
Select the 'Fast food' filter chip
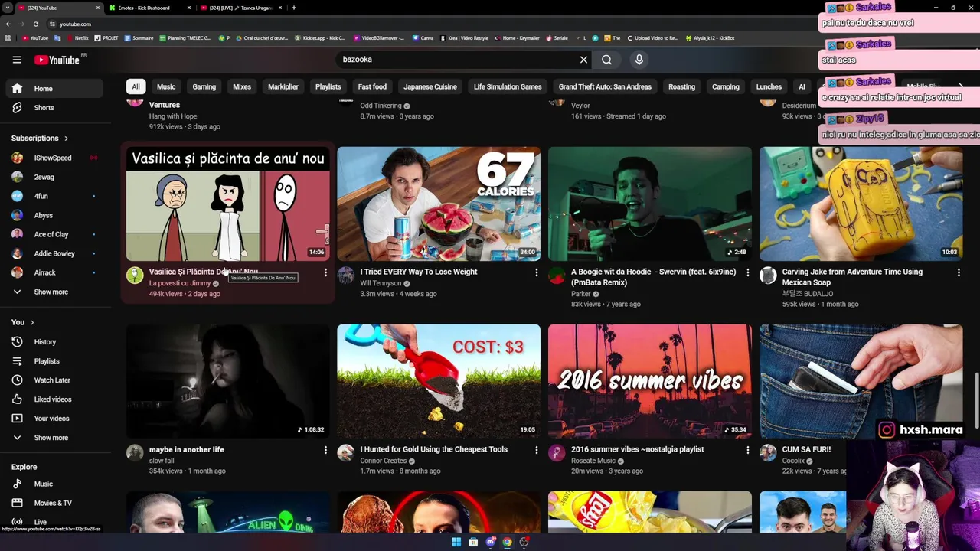372,86
